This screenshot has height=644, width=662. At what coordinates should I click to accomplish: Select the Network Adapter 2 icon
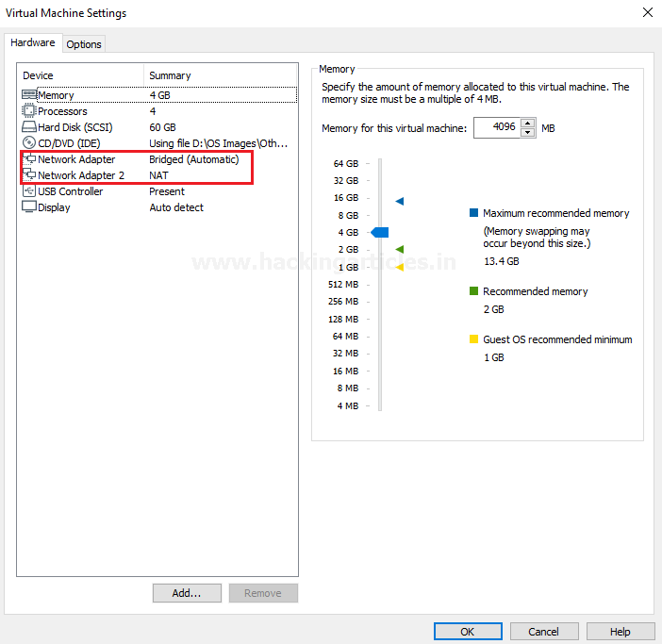click(x=29, y=175)
